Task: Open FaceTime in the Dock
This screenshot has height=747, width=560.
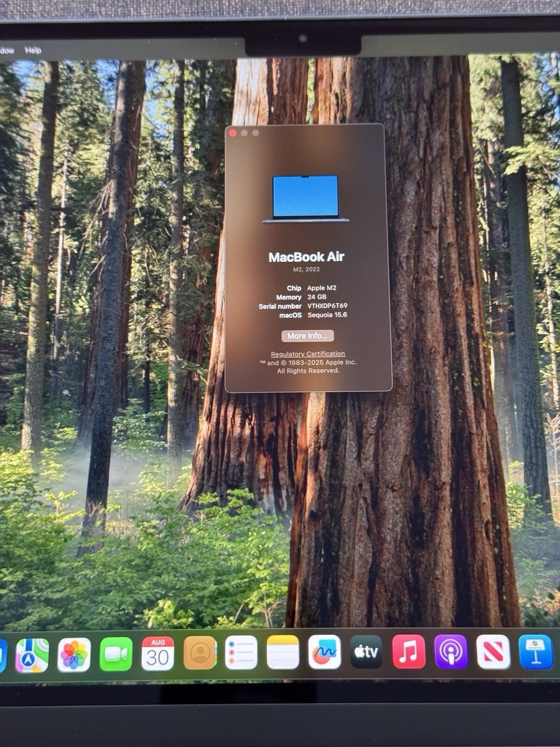Action: (116, 654)
